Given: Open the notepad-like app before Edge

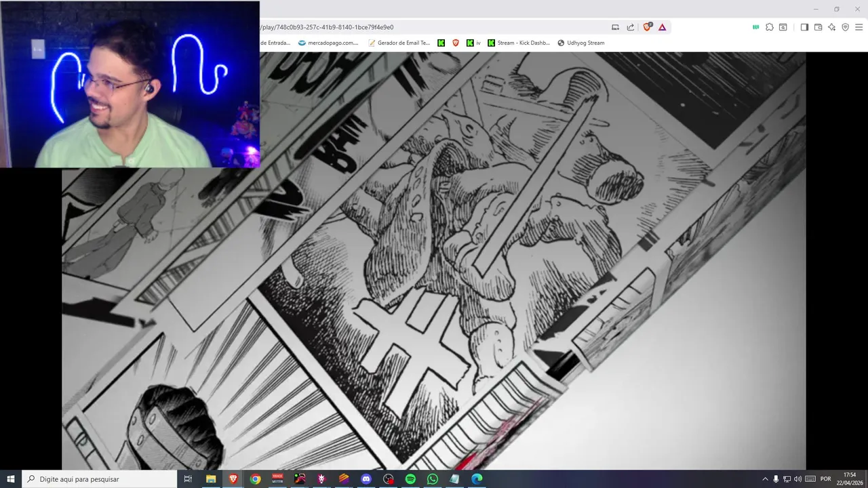Looking at the screenshot, I should [454, 479].
